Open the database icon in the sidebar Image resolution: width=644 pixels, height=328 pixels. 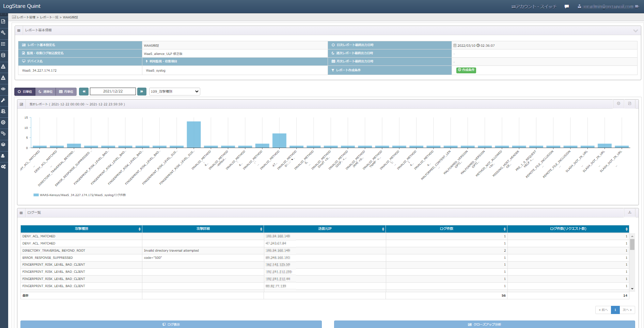tap(3, 55)
